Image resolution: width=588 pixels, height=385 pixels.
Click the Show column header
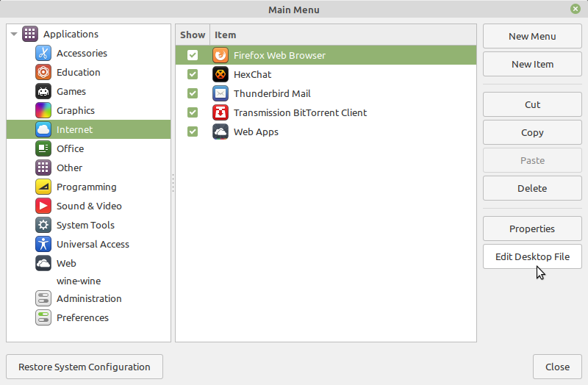point(193,35)
